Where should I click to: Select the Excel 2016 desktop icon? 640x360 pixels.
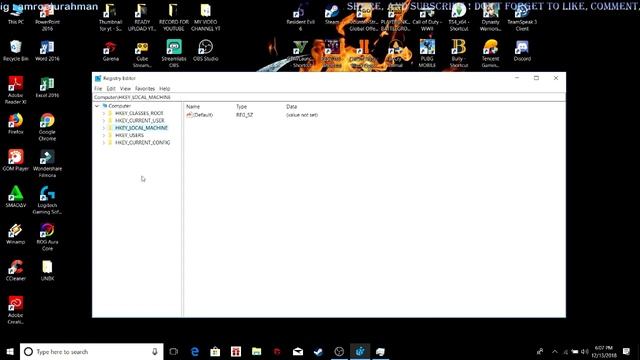pos(47,87)
